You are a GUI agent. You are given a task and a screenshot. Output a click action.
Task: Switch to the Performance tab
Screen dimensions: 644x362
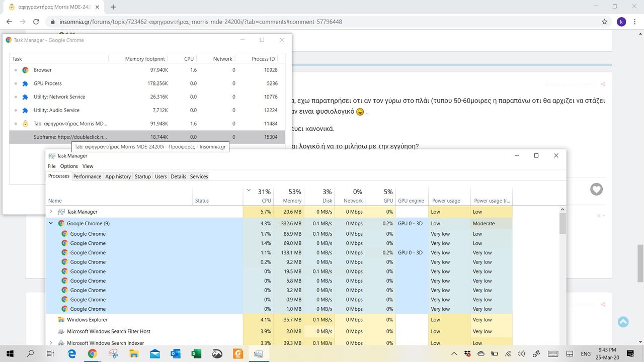pyautogui.click(x=87, y=176)
